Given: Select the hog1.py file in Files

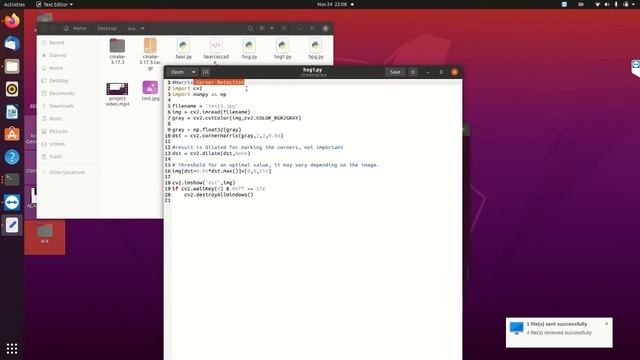Looking at the screenshot, I should pos(282,48).
